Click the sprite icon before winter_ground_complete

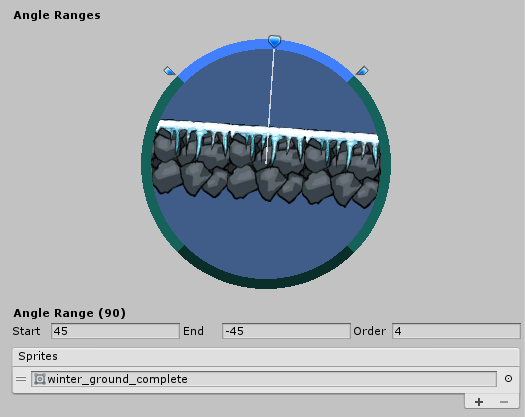(x=40, y=379)
